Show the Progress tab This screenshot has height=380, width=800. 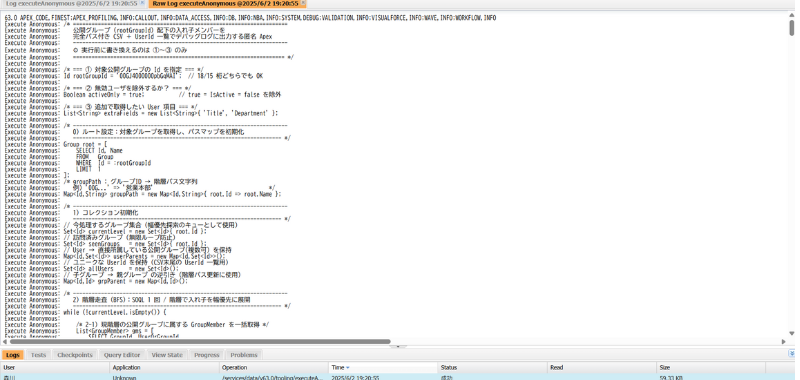pyautogui.click(x=207, y=355)
